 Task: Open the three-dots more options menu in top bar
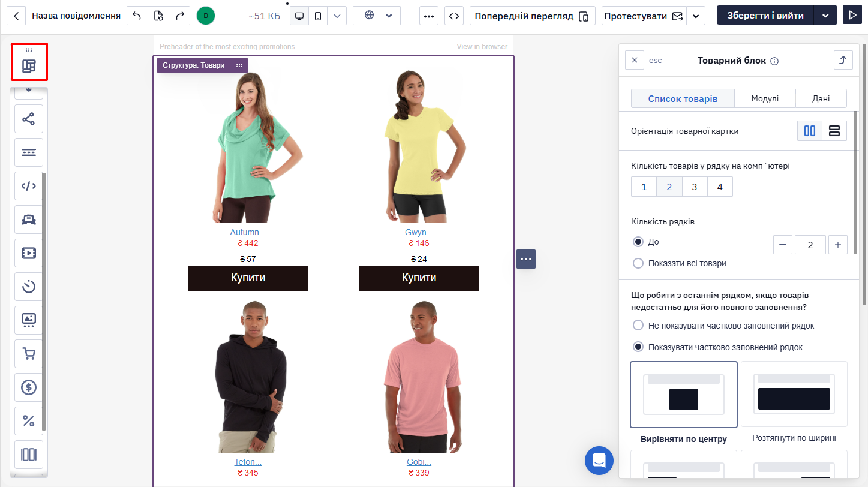point(428,16)
